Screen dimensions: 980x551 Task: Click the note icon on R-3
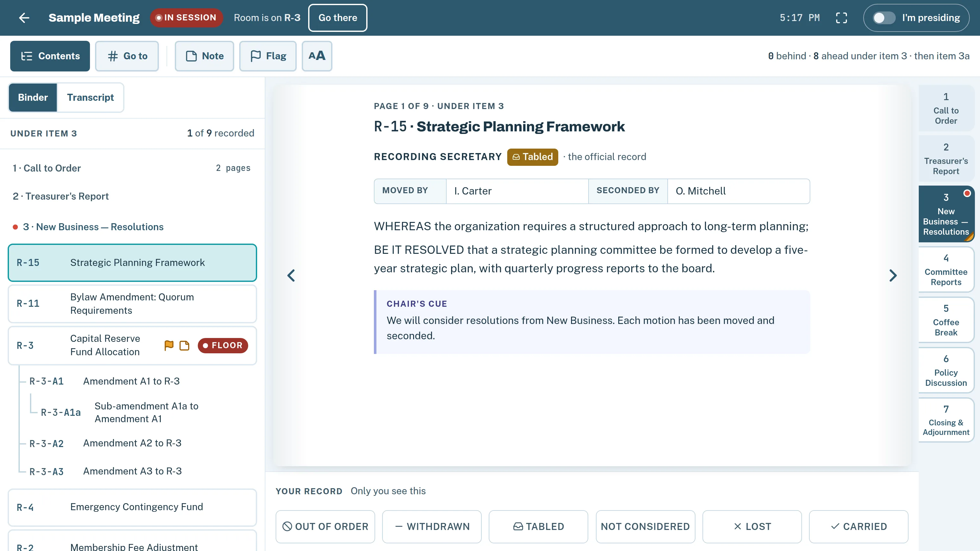[184, 345]
